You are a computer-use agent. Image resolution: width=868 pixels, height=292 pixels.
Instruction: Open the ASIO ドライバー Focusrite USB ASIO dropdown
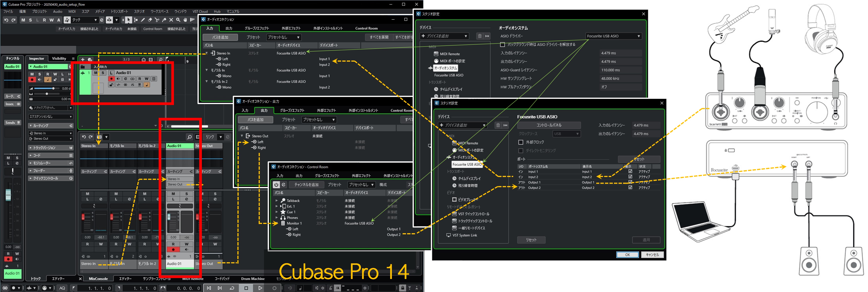point(613,36)
